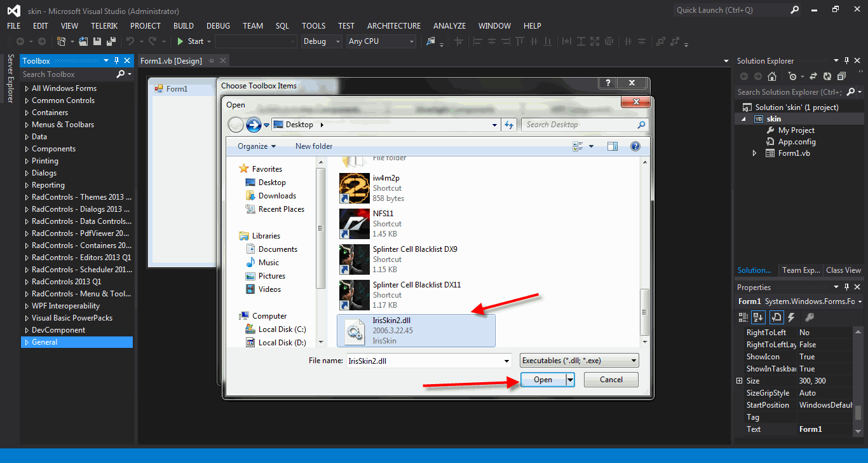Screen dimensions: 868x463
Task: Click the Open File toolbar icon
Action: 84,41
